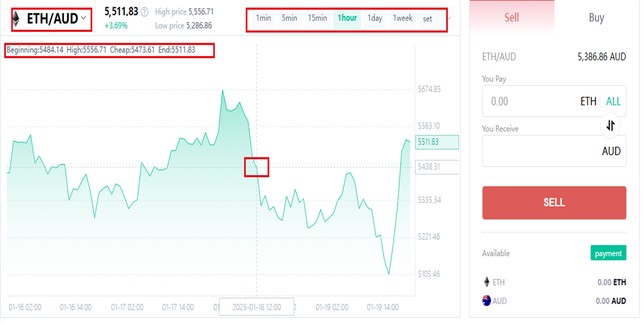Viewport: 644px width, 324px height.
Task: Click the You Pay amount field
Action: (532, 101)
